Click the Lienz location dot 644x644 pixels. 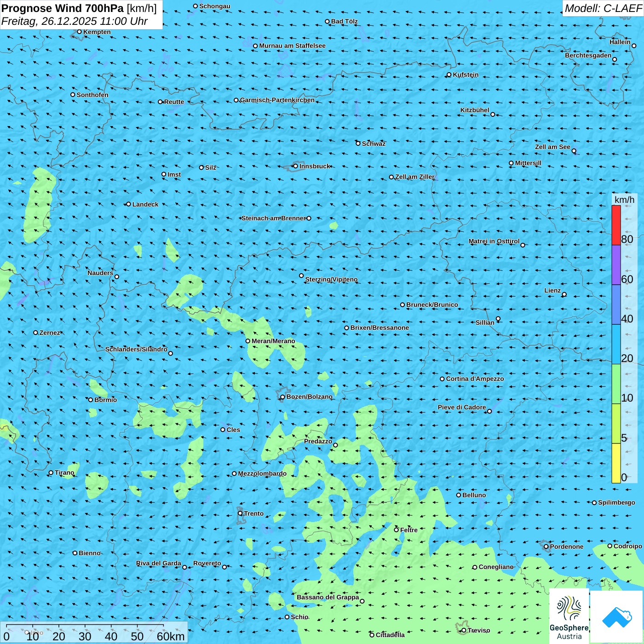[564, 294]
